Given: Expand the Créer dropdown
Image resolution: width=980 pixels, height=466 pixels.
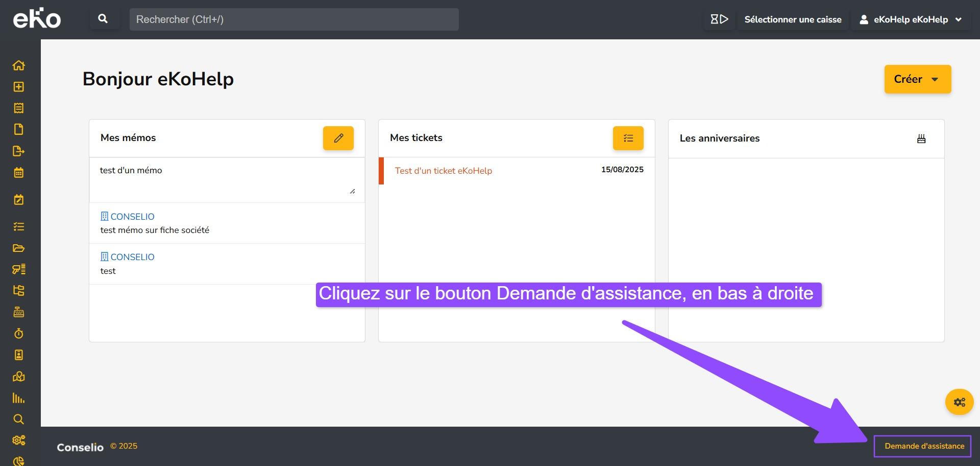Looking at the screenshot, I should click(x=917, y=79).
